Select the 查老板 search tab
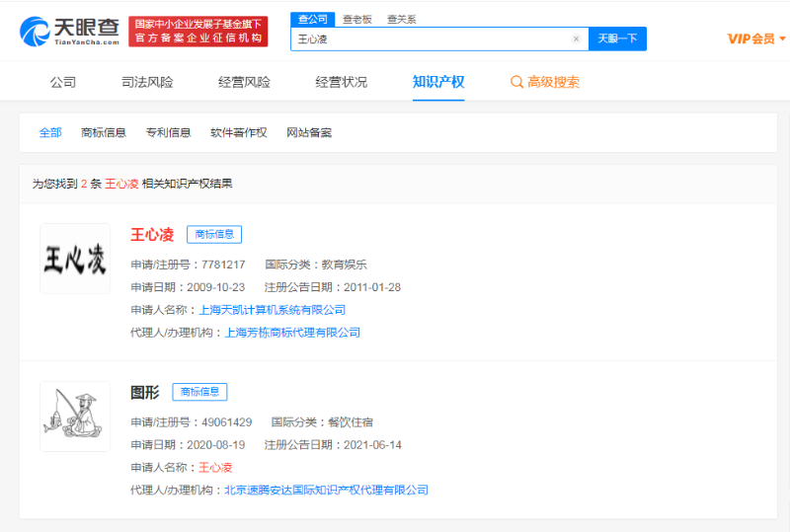Viewport: 790px width, 532px height. [357, 19]
